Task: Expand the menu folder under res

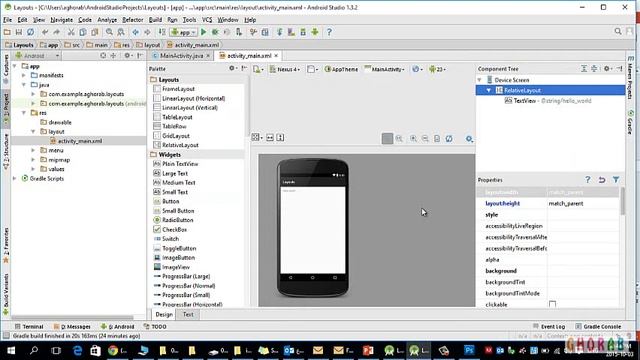Action: pyautogui.click(x=33, y=150)
